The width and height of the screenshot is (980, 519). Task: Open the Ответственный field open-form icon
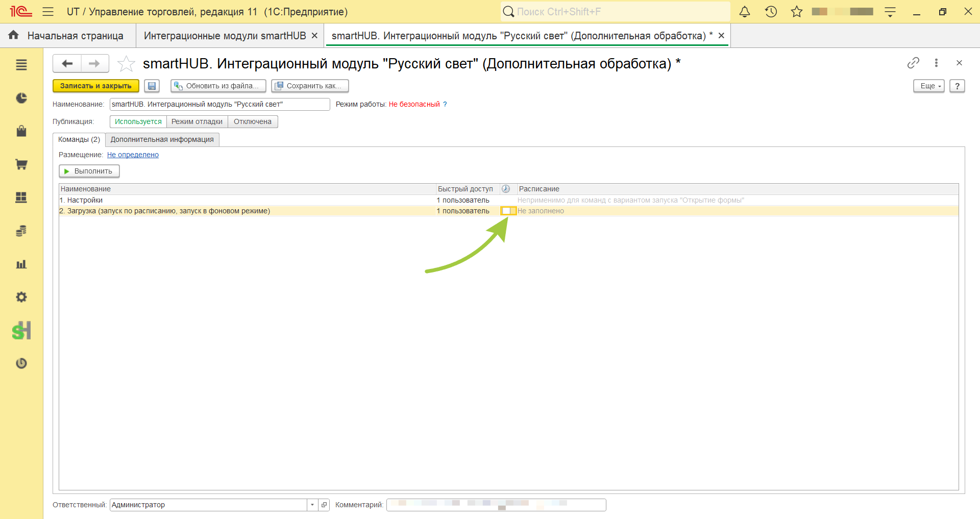pyautogui.click(x=324, y=505)
